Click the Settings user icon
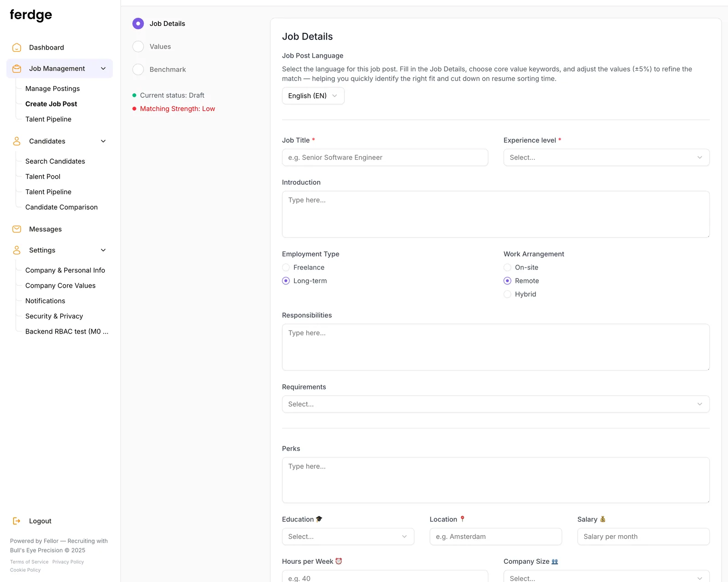728x582 pixels. pyautogui.click(x=17, y=250)
